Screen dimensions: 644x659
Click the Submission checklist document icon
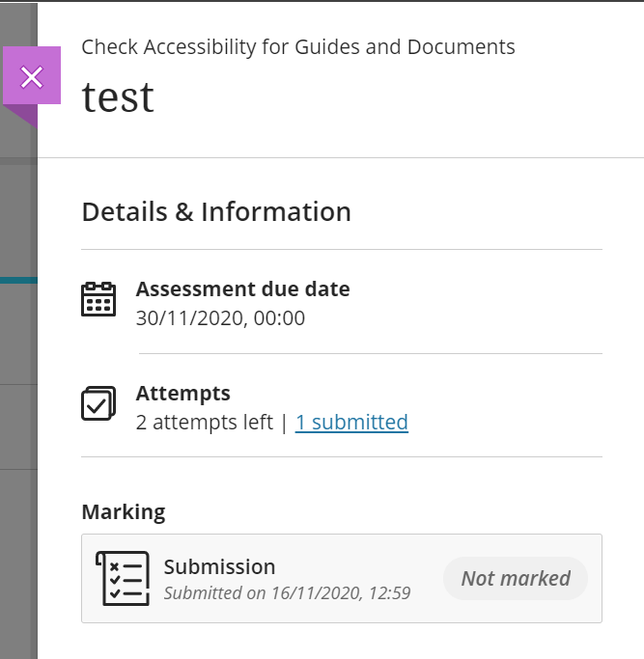pos(123,578)
